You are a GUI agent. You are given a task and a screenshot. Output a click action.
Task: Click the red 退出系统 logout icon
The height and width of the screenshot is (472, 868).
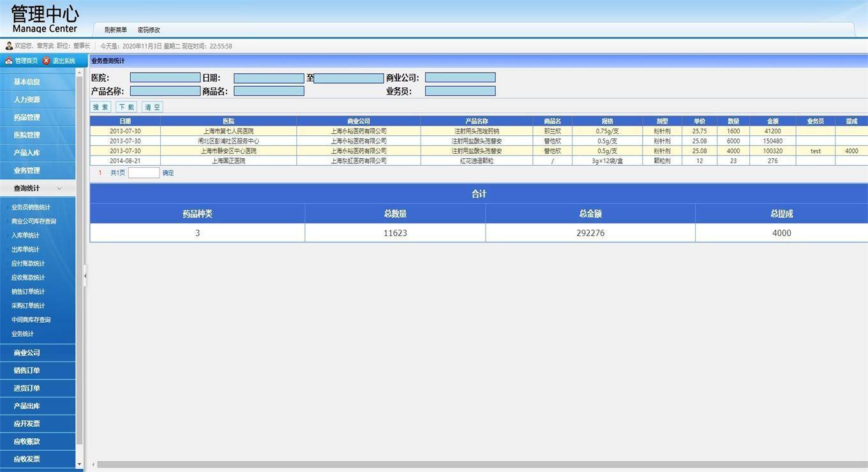point(46,61)
